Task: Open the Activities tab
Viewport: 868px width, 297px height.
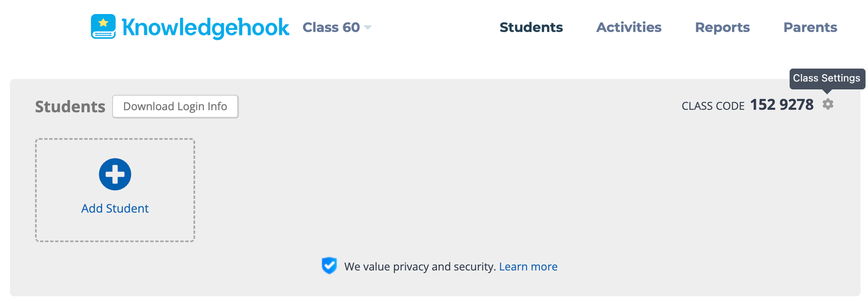Action: point(628,28)
